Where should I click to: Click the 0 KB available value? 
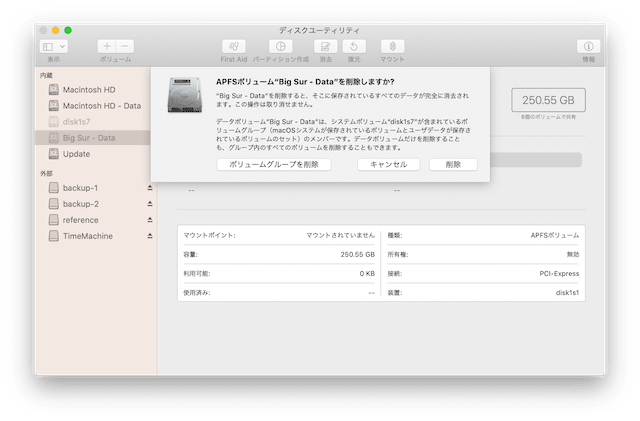click(367, 274)
